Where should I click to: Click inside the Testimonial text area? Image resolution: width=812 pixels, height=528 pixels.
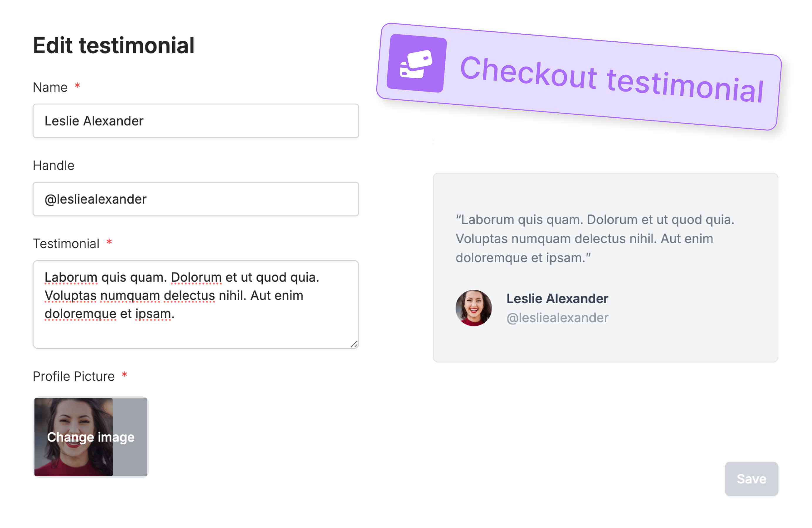[196, 304]
